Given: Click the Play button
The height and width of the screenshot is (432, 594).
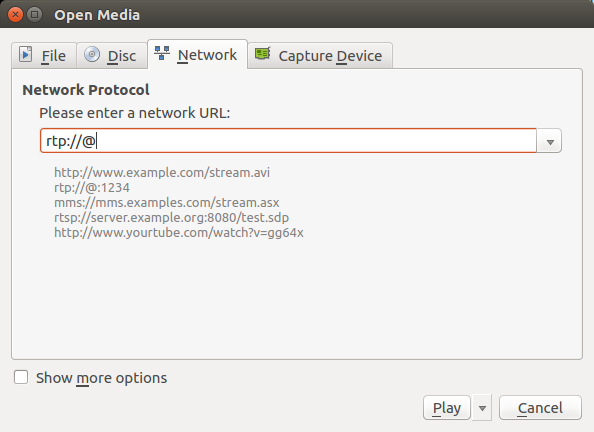Looking at the screenshot, I should pyautogui.click(x=447, y=408).
